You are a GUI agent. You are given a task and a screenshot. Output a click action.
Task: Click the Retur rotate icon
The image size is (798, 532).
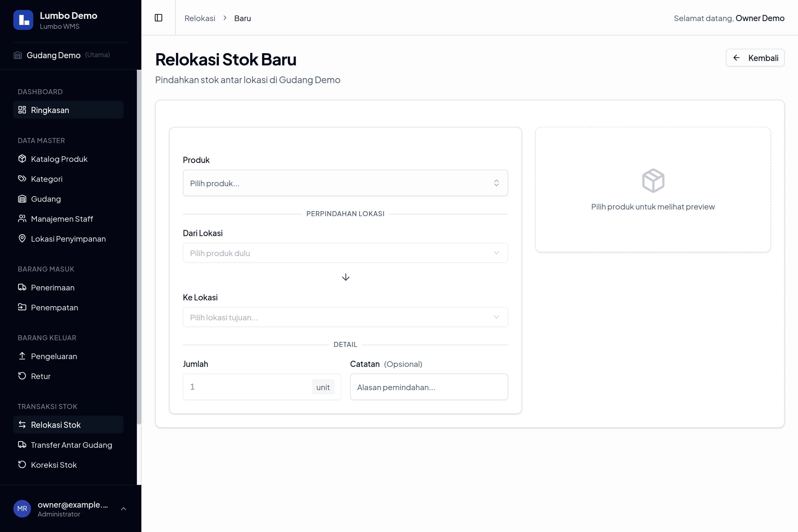point(22,376)
